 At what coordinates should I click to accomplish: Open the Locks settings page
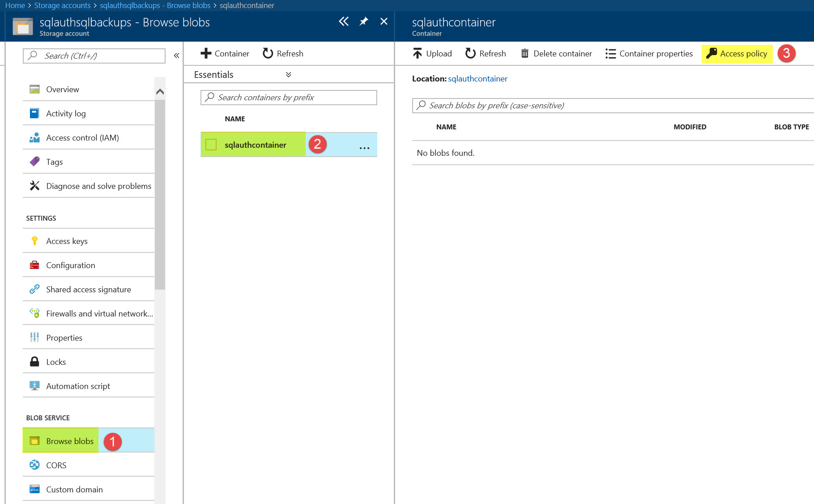tap(89, 362)
